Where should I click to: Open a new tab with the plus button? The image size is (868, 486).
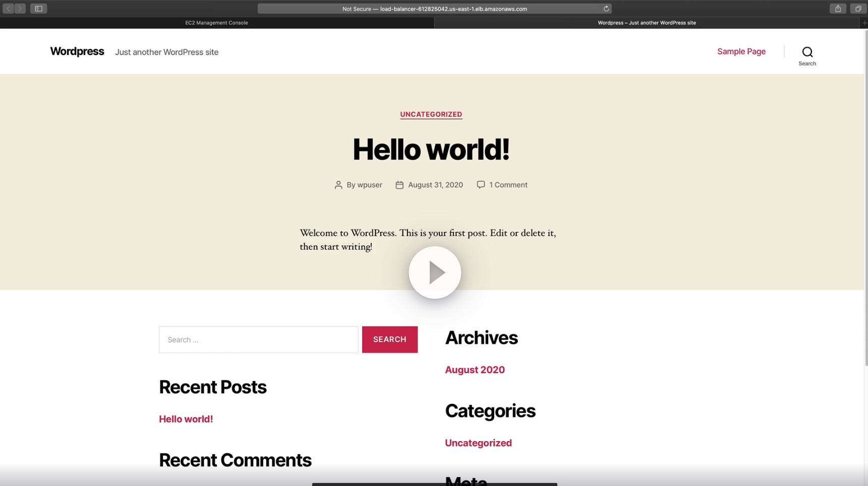tap(864, 23)
